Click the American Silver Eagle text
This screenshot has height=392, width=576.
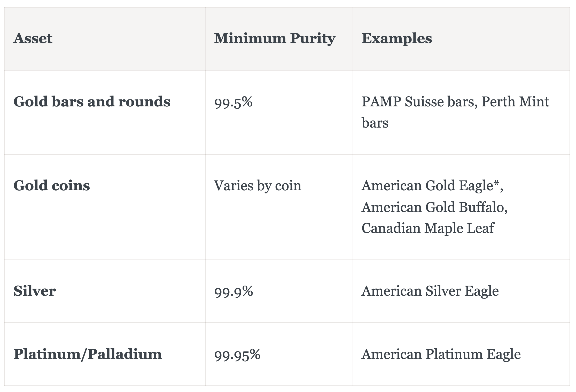click(x=430, y=291)
